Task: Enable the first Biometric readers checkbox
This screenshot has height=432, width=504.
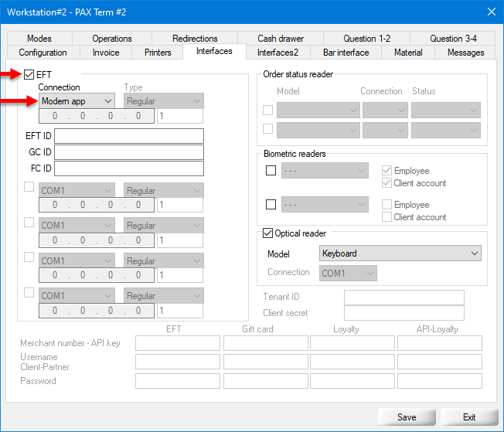Action: pyautogui.click(x=271, y=171)
